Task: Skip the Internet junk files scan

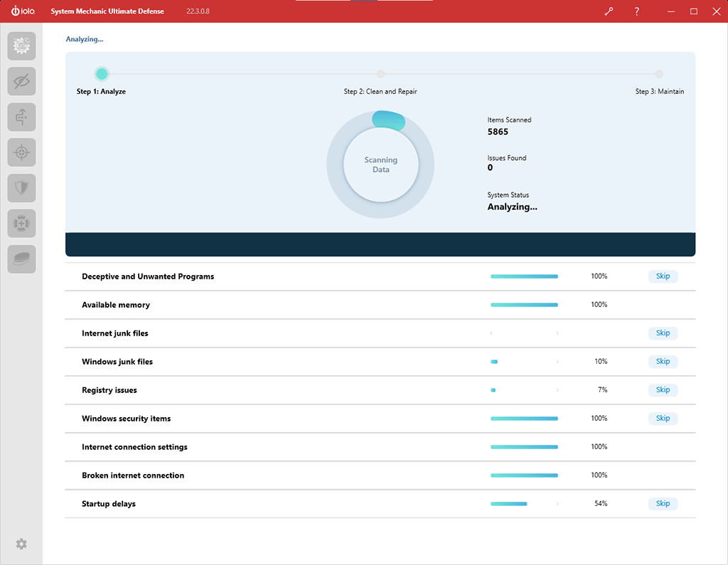Action: (x=663, y=333)
